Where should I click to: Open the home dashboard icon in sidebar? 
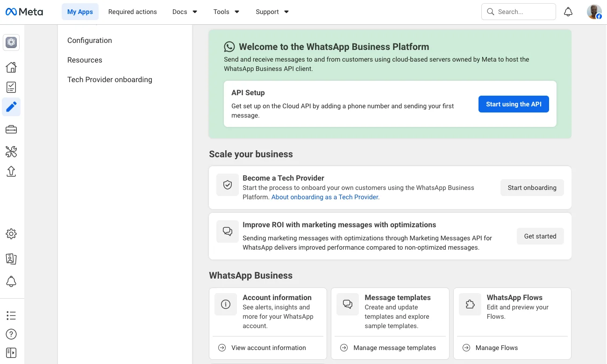[x=11, y=67]
